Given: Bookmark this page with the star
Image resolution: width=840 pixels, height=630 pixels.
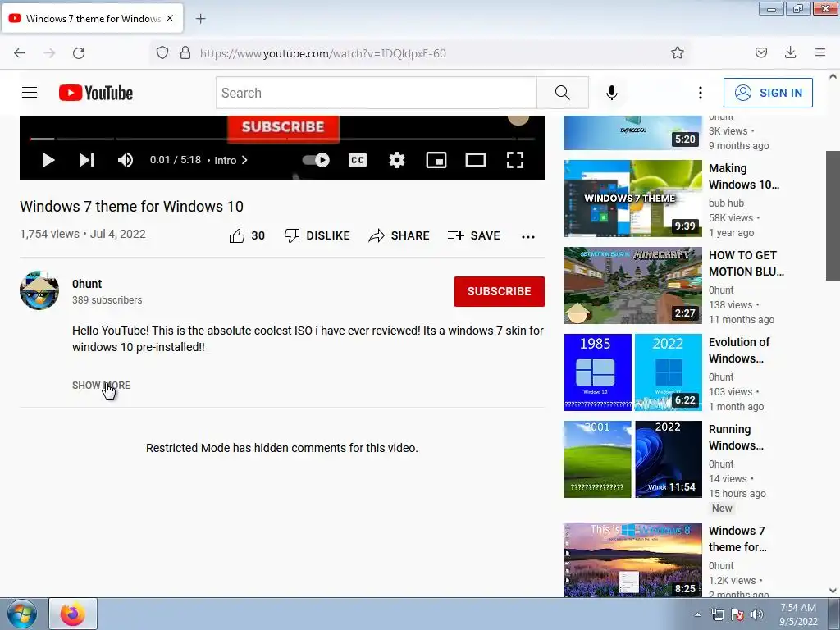Looking at the screenshot, I should pyautogui.click(x=677, y=52).
